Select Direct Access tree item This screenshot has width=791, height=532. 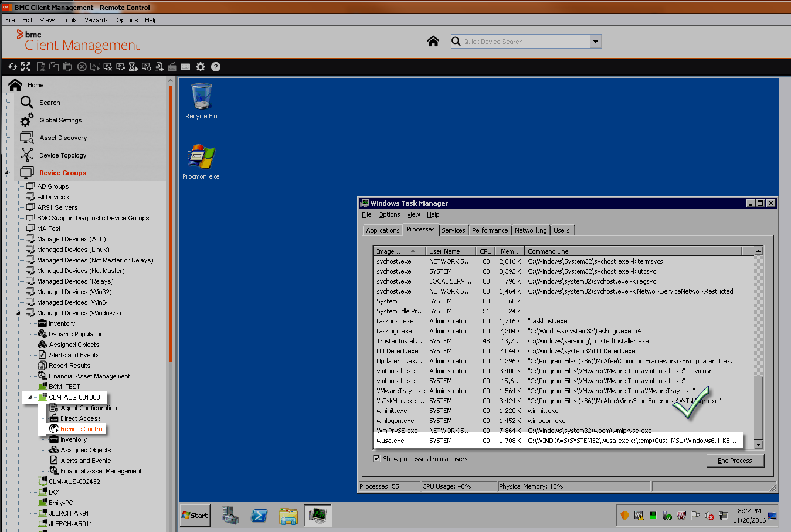(80, 418)
